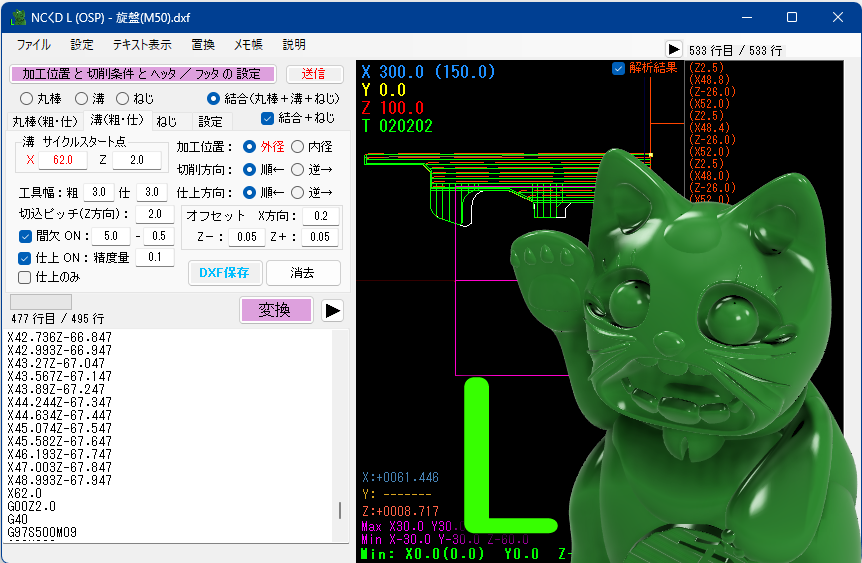Click the 精度量 field 0.1
The width and height of the screenshot is (862, 563).
tap(154, 257)
